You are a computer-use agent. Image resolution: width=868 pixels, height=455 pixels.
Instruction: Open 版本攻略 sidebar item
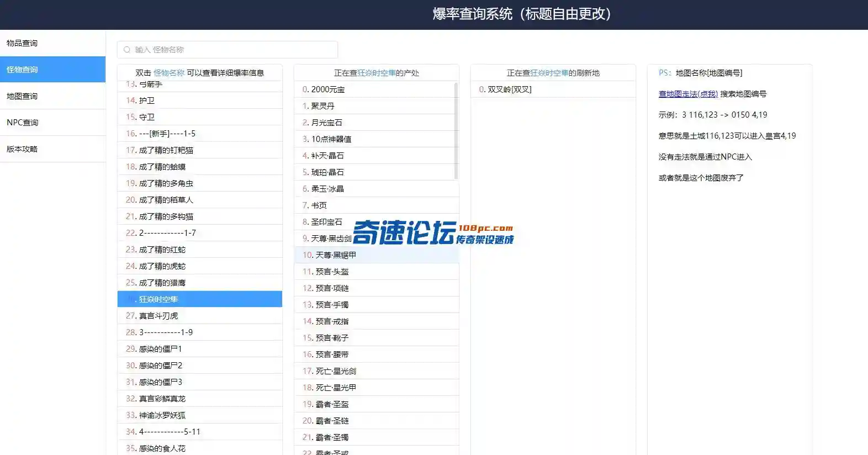click(x=52, y=149)
